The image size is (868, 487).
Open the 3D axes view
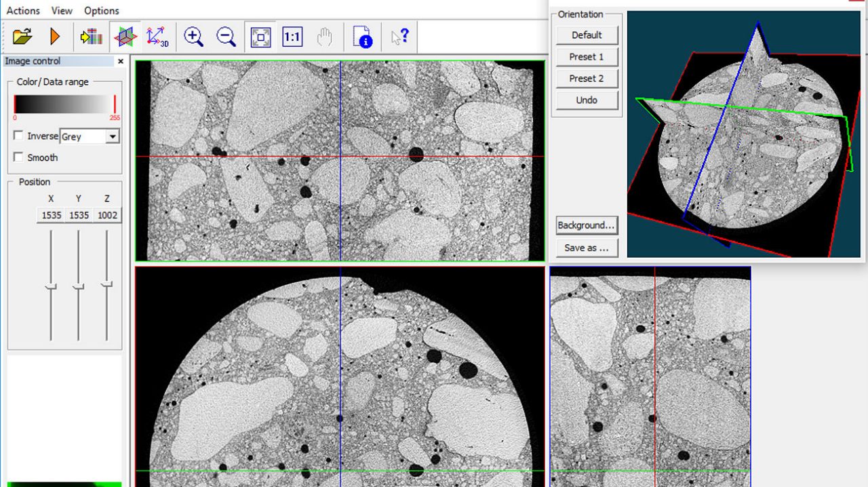(157, 37)
